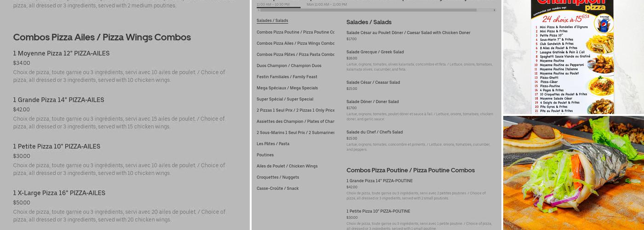
Task: Open the Champion Pizza flyer image
Action: (573, 57)
